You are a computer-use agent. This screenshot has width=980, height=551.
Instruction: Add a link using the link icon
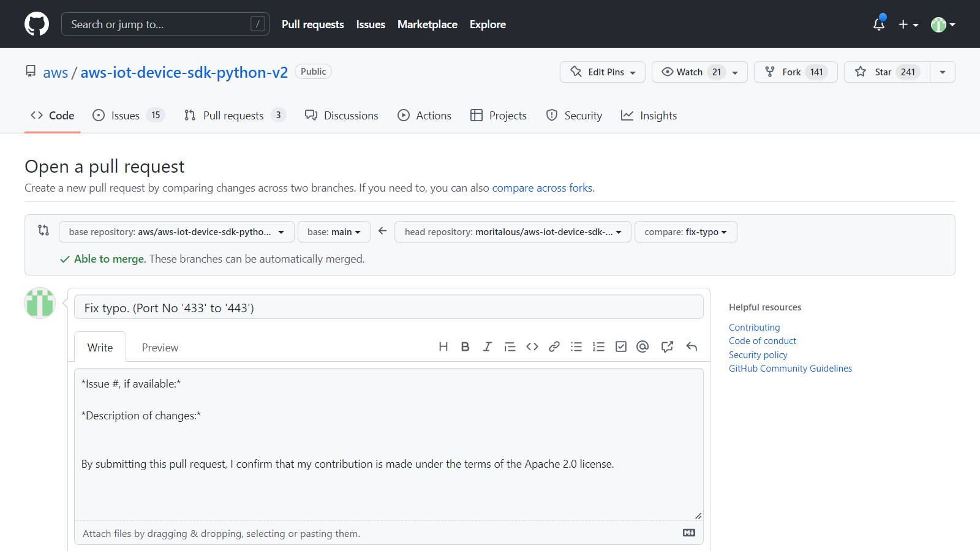(x=554, y=347)
